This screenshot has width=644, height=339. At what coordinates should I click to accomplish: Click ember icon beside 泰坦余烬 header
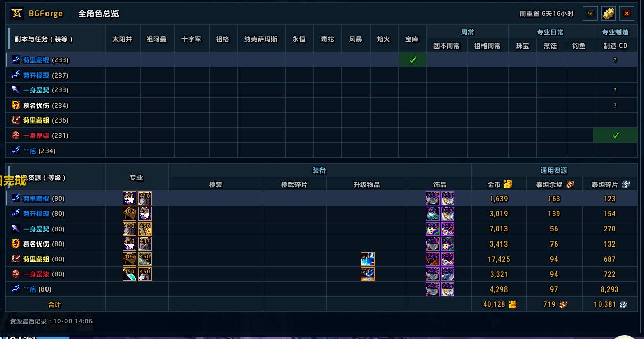coord(570,184)
